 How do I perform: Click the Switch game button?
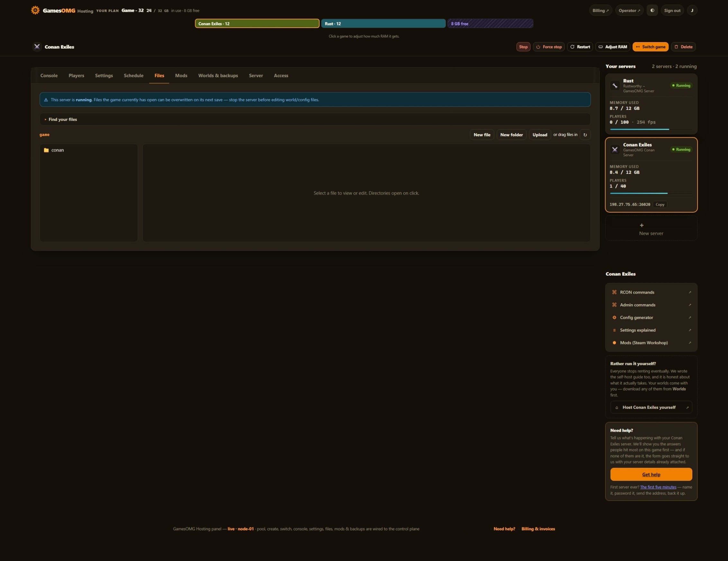651,47
